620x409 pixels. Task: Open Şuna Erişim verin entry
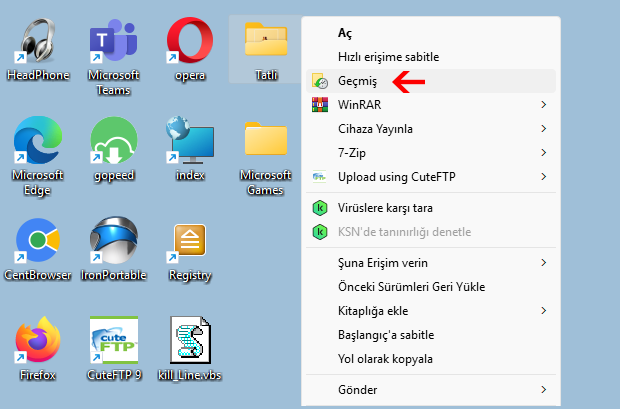point(431,263)
